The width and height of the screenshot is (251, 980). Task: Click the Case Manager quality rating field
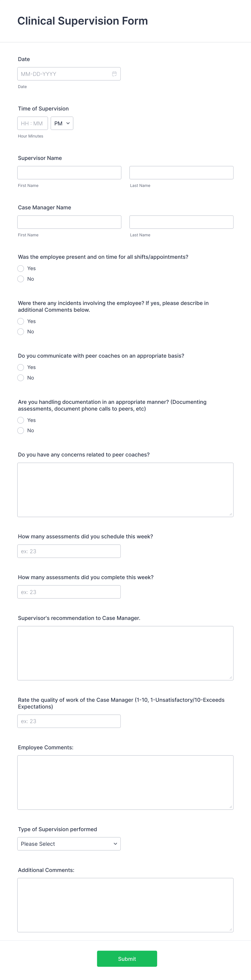point(69,721)
